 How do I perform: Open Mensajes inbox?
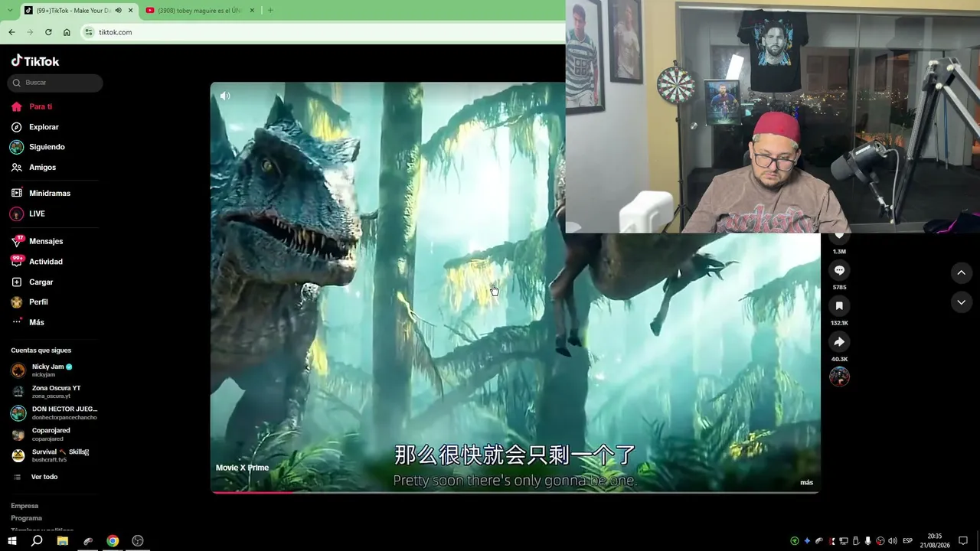point(38,241)
